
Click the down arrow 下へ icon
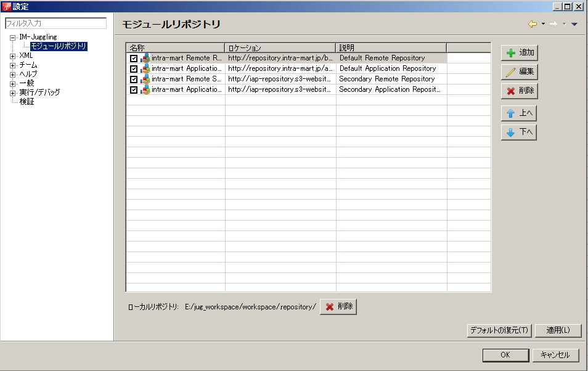tap(510, 132)
